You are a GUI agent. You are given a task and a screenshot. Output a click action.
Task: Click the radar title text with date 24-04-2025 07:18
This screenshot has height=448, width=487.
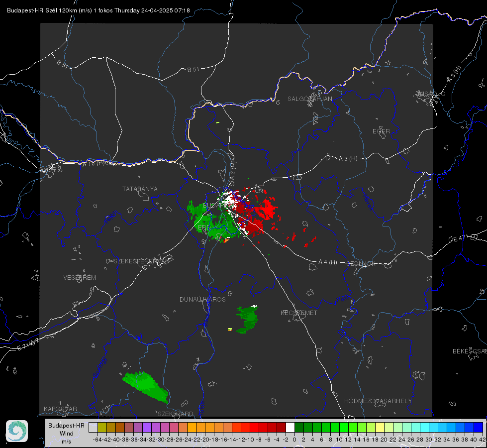click(98, 10)
